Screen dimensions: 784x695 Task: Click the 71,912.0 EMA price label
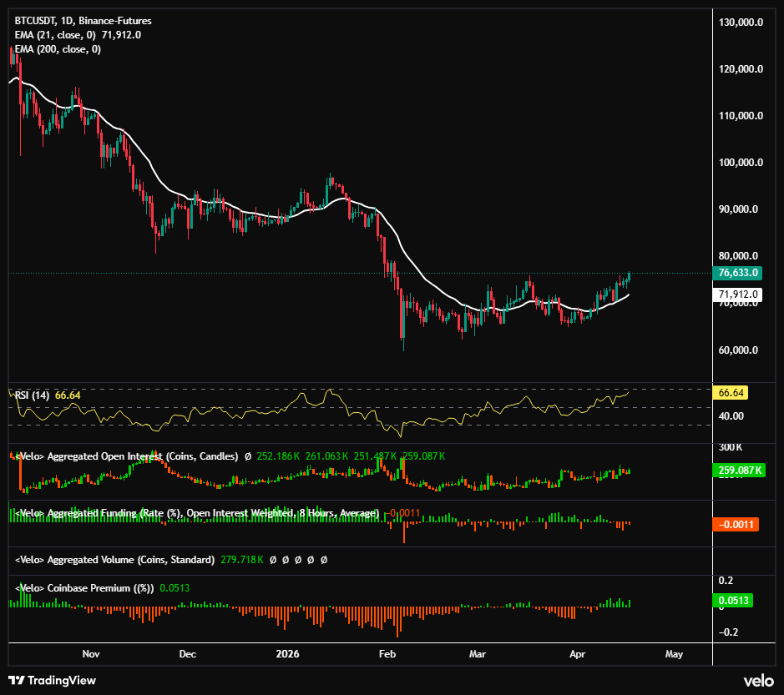737,295
